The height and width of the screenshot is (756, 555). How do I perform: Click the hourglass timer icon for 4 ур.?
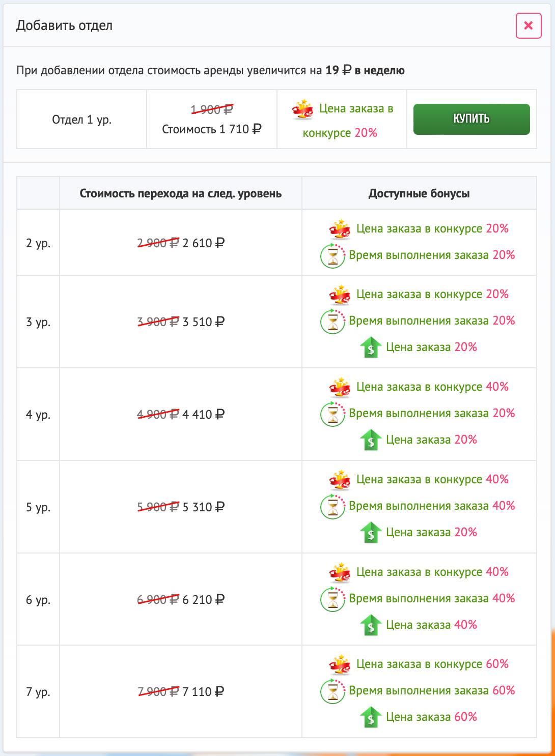(x=332, y=414)
